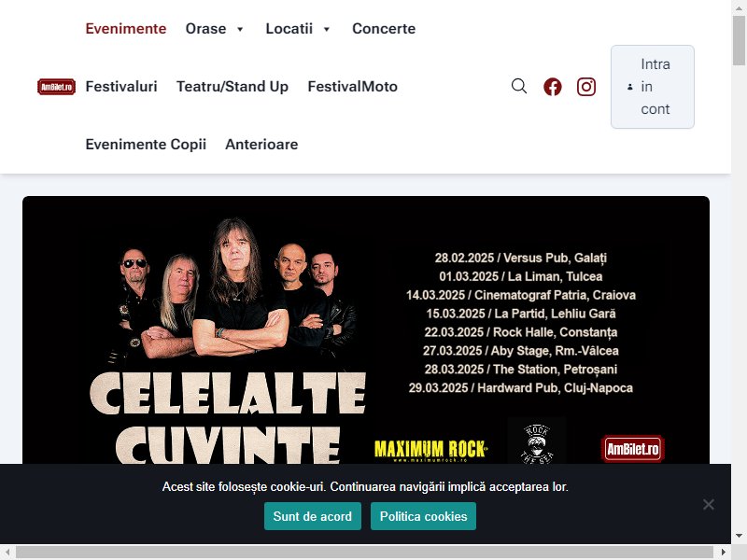
Task: Accept cookies with Sunt de acord
Action: (x=313, y=516)
